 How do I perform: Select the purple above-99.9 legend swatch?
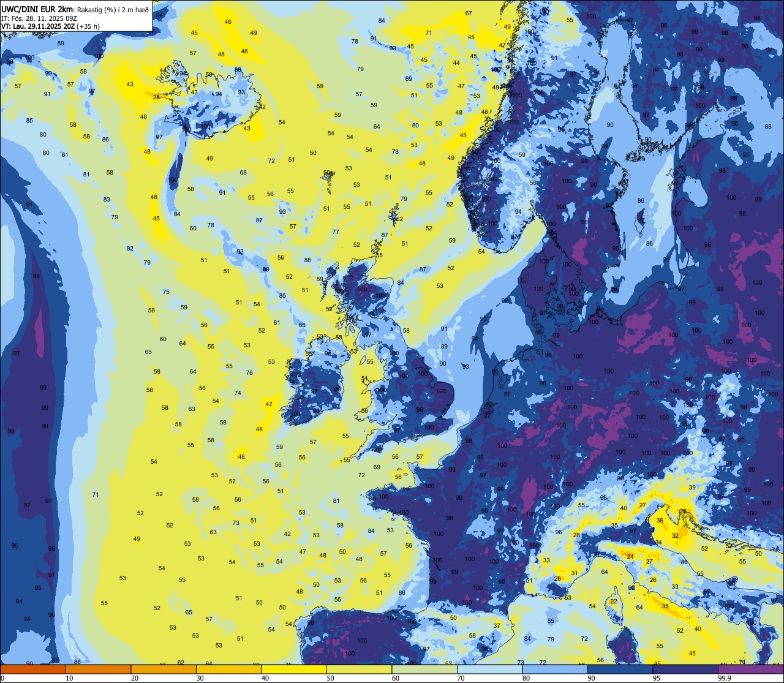click(x=751, y=669)
